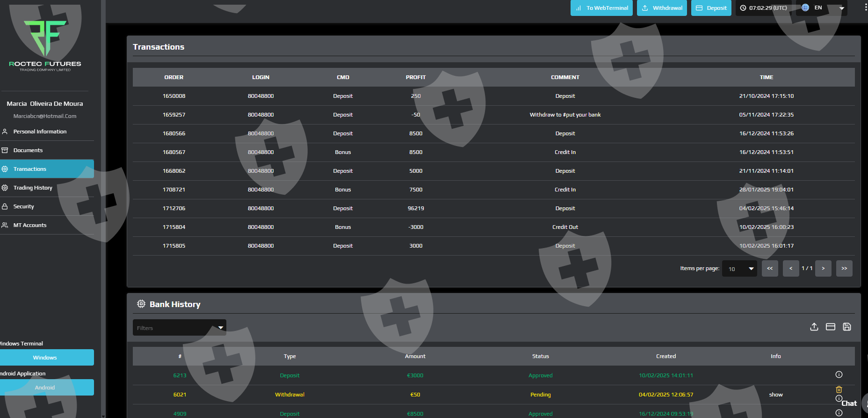
Task: Click the To WebTerminal button
Action: pyautogui.click(x=601, y=8)
